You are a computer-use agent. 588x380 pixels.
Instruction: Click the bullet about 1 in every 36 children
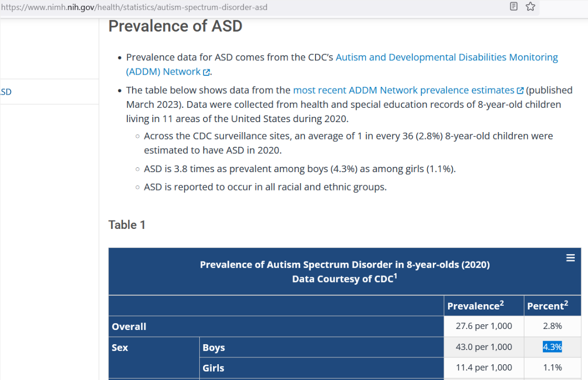(348, 143)
